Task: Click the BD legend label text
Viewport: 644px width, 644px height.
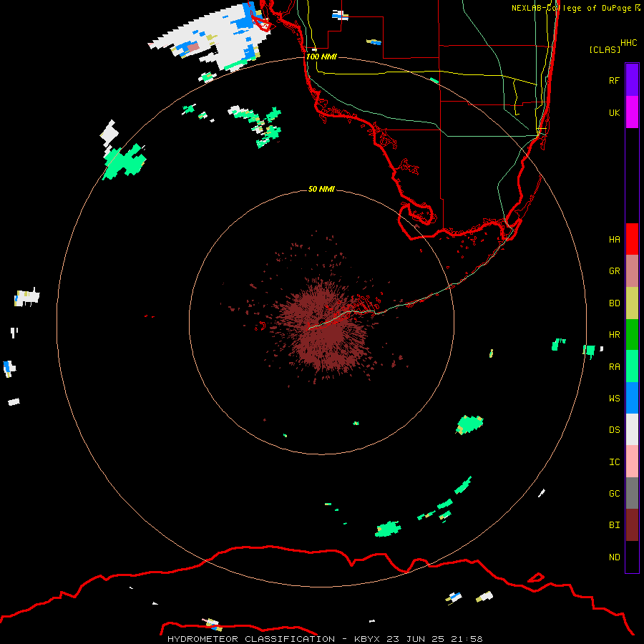Action: coord(614,303)
